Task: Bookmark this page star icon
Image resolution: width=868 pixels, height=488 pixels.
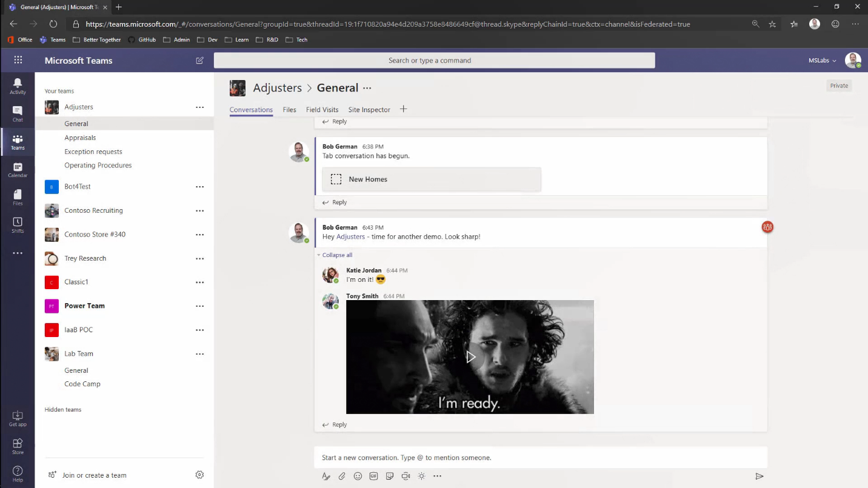Action: tap(772, 24)
